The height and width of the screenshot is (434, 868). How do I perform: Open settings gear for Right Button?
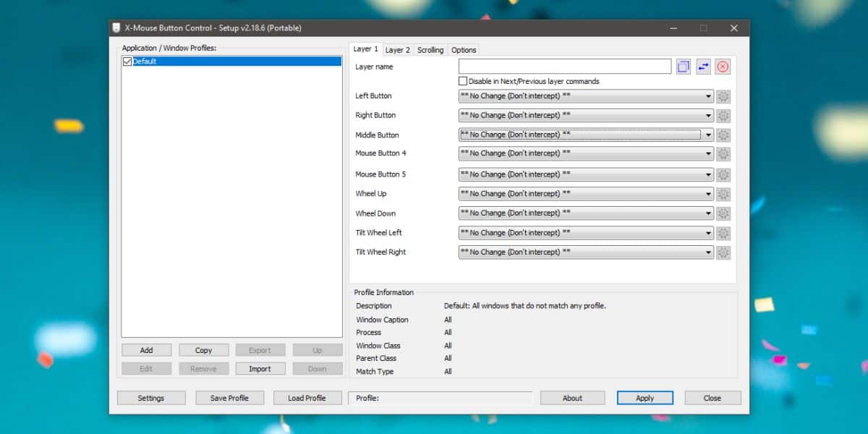[x=723, y=116]
